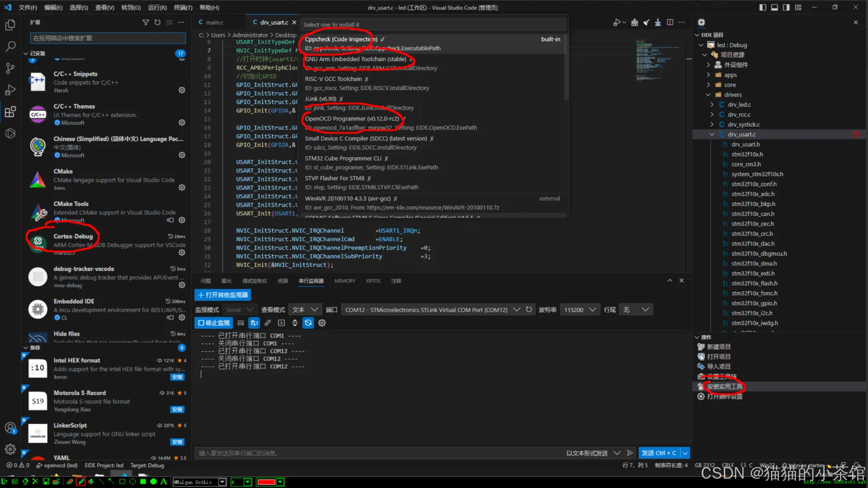The image size is (868, 488).
Task: Select the red pencil annotation tool
Action: [x=81, y=482]
